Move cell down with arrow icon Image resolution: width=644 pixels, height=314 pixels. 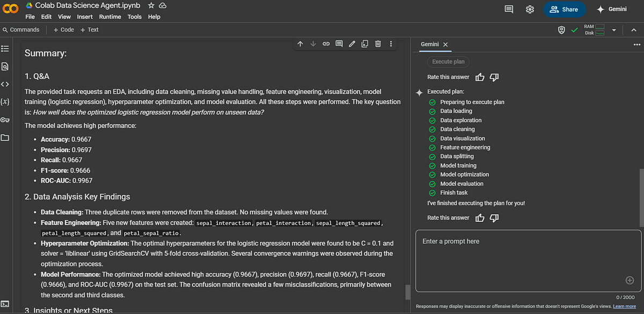(313, 44)
